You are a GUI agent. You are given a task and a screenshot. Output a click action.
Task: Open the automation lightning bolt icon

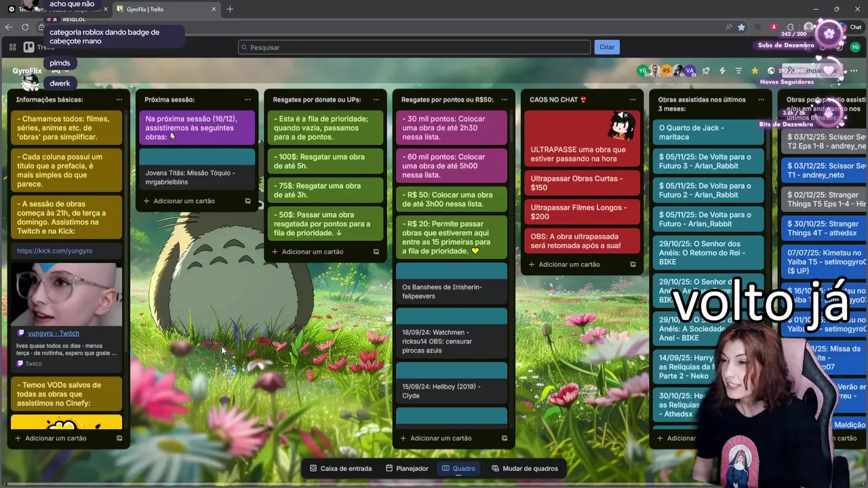coord(722,70)
